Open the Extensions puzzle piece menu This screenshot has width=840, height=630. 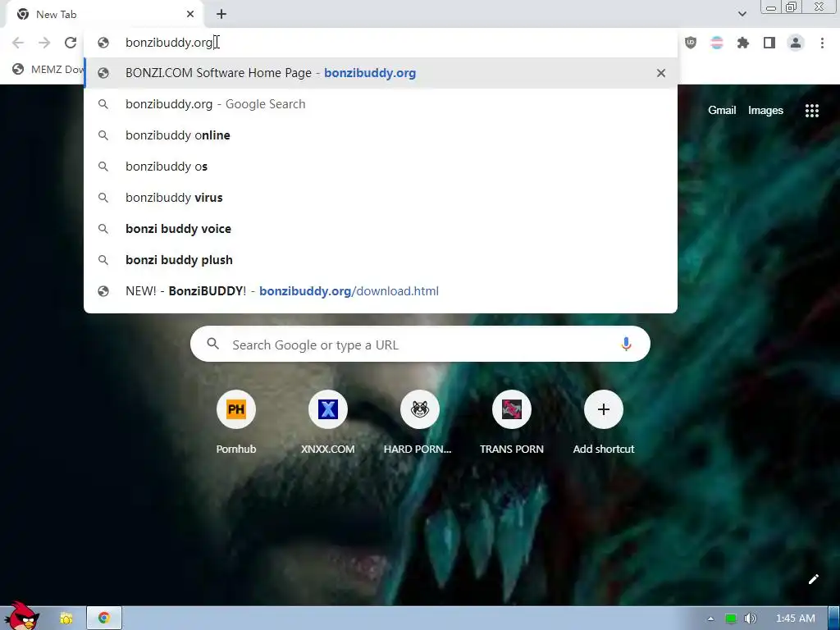743,43
